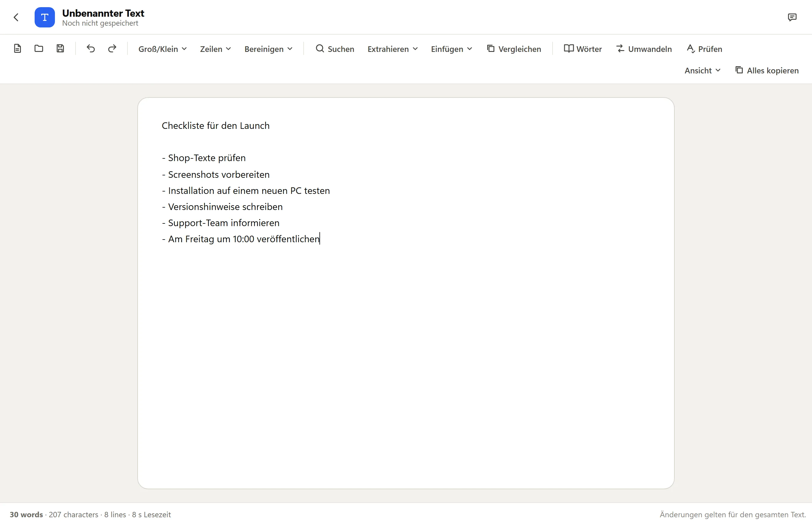Click the 30 words counter in status bar
The image size is (812, 525).
pos(26,515)
